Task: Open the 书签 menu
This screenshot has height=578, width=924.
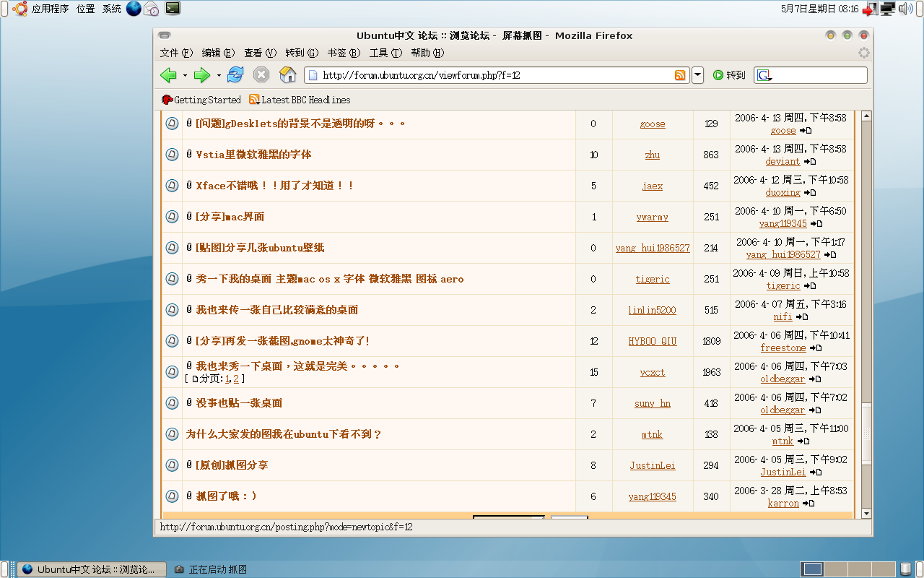Action: pyautogui.click(x=344, y=53)
